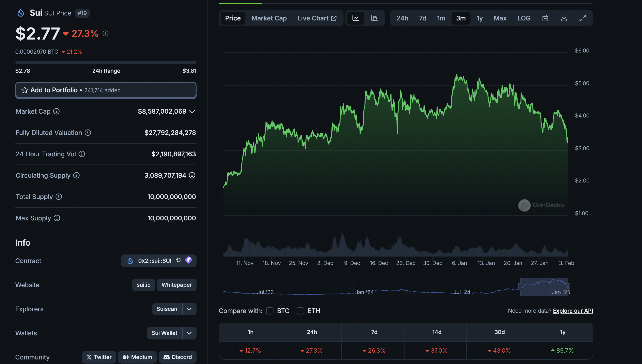Open the Twitter community button
642x364 pixels.
(x=99, y=357)
